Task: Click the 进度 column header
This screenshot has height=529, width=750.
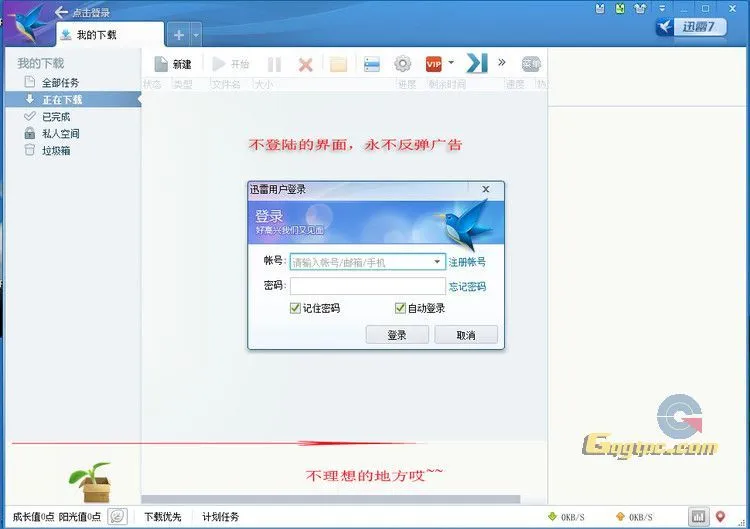Action: (407, 84)
